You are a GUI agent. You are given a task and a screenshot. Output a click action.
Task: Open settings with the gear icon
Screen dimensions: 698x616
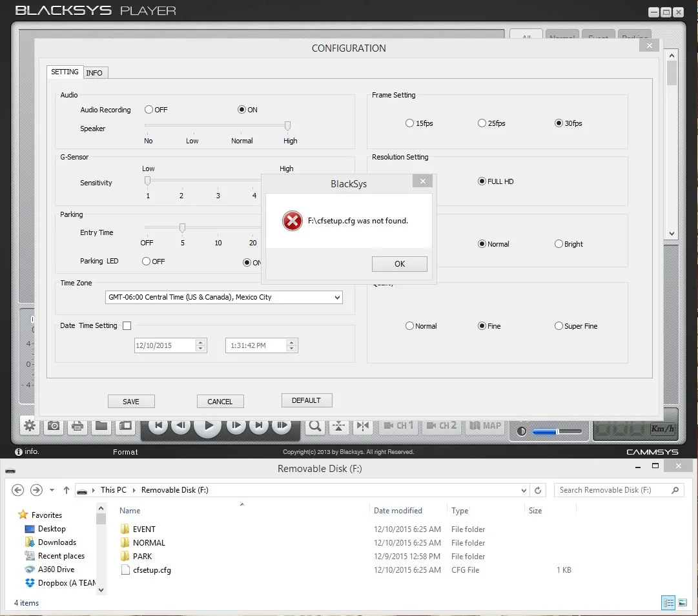tap(29, 426)
